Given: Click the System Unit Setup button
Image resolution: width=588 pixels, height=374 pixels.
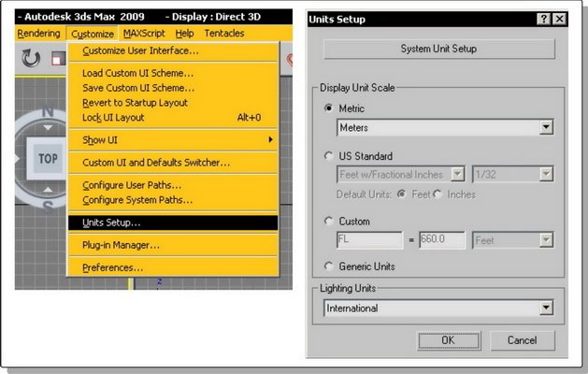Looking at the screenshot, I should [438, 49].
